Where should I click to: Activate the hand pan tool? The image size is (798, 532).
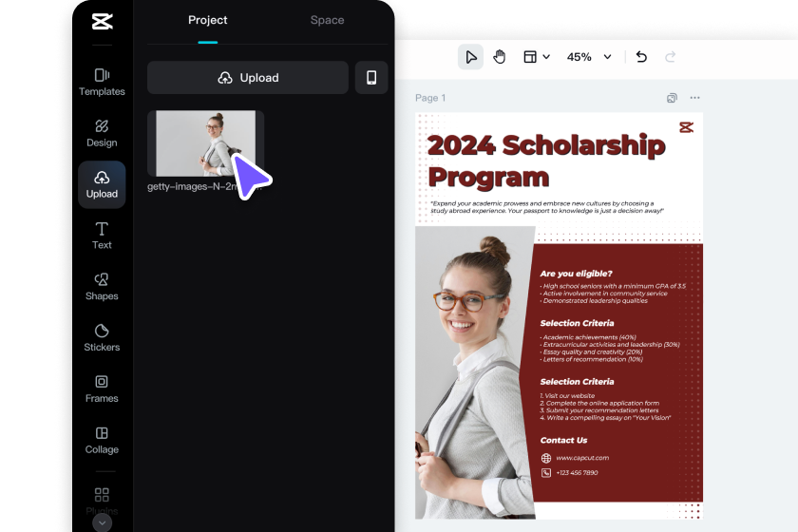coord(500,56)
